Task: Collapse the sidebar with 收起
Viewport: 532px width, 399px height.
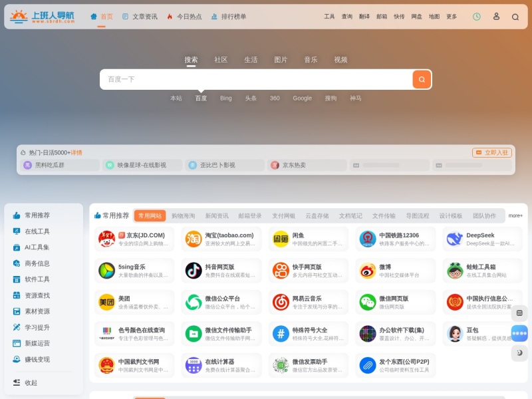Action: 25,383
